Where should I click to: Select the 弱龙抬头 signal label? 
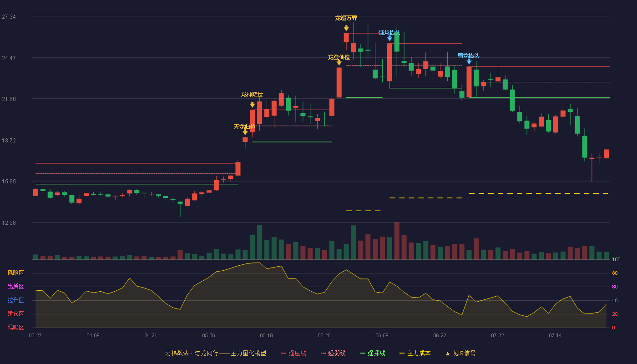point(469,56)
